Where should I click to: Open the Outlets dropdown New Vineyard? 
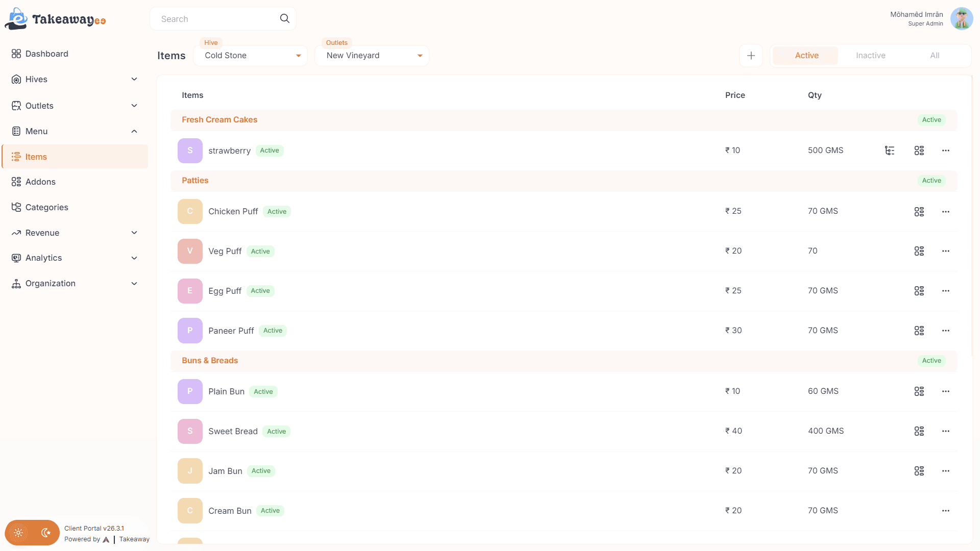click(372, 56)
